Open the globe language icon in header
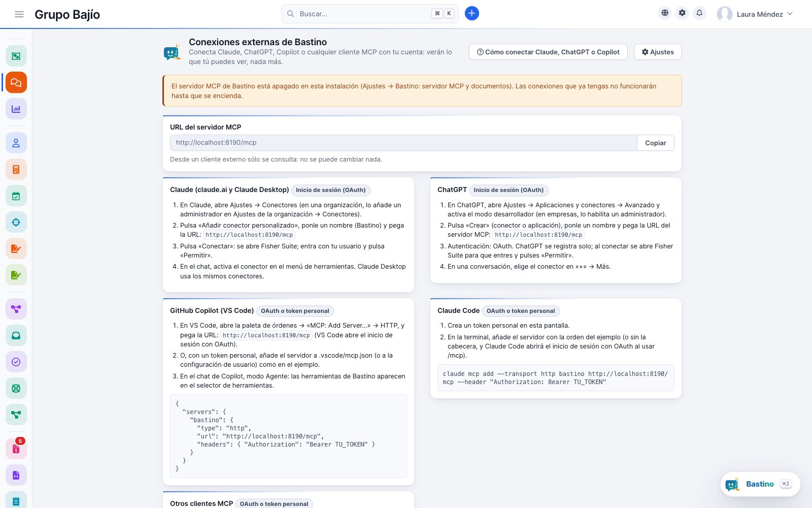The width and height of the screenshot is (812, 508). pyautogui.click(x=665, y=13)
